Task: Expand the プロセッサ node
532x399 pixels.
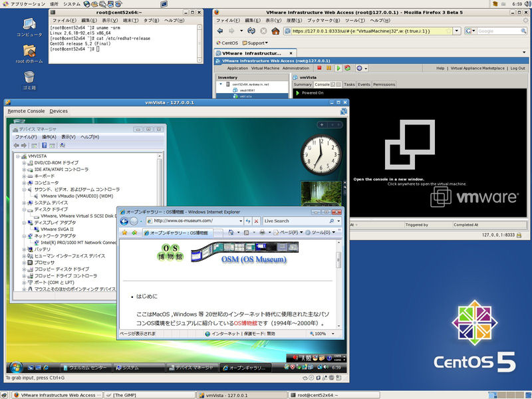Action: pos(24,263)
